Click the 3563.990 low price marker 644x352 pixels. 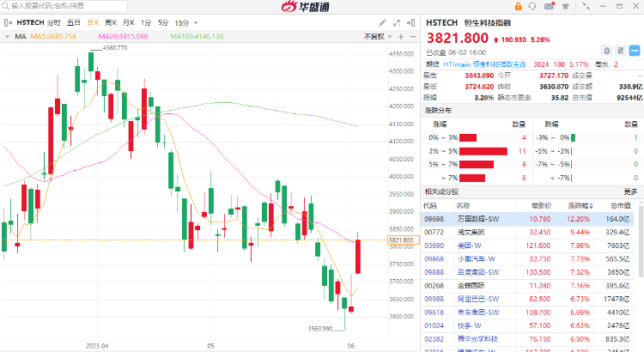click(320, 329)
